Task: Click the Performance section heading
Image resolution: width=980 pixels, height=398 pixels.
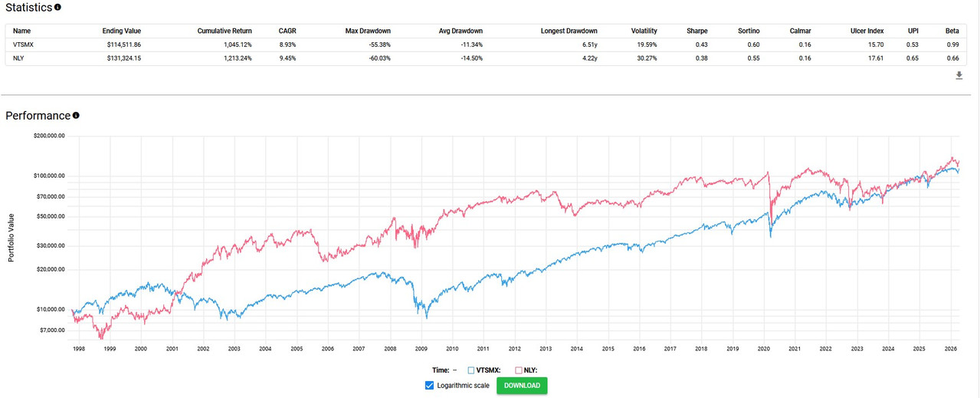Action: 38,116
